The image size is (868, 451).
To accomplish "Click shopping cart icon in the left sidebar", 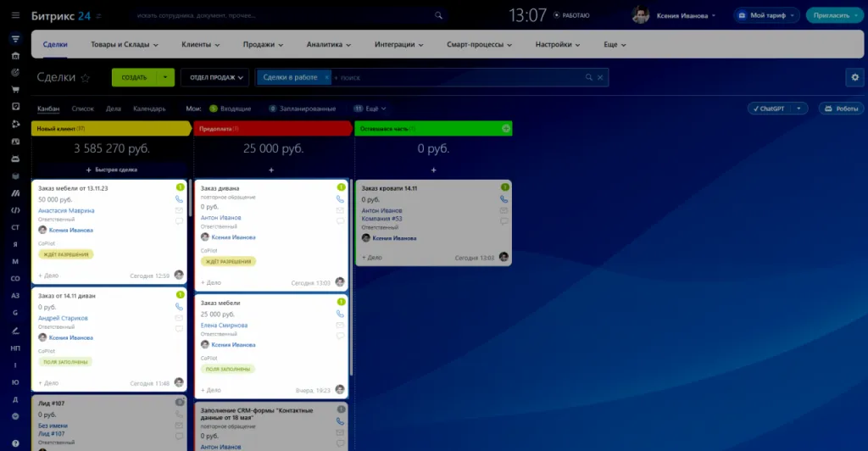I will (15, 89).
